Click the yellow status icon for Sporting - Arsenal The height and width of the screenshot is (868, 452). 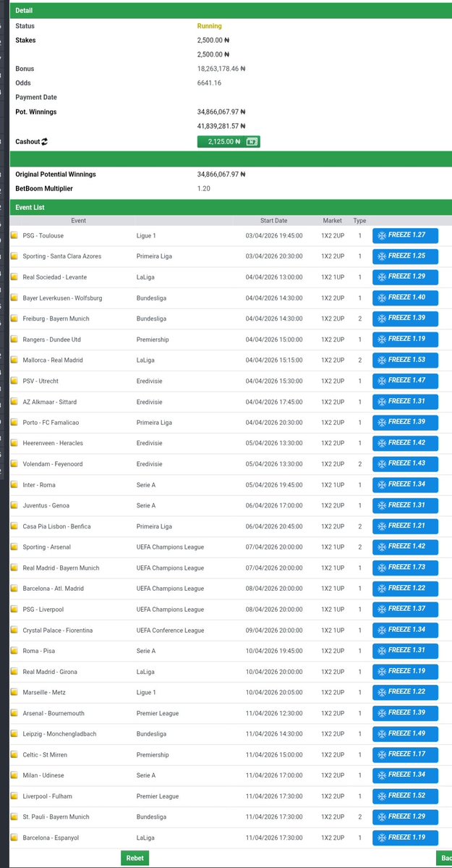pos(14,547)
